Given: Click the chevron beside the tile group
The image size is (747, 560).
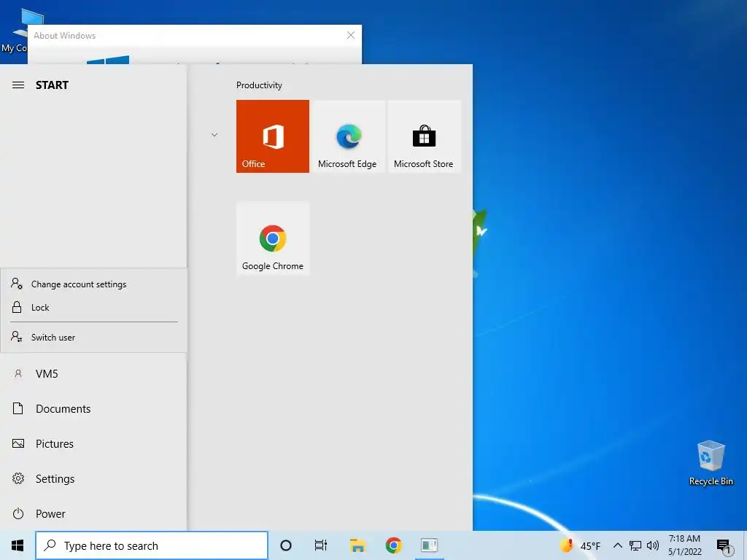Looking at the screenshot, I should click(214, 135).
